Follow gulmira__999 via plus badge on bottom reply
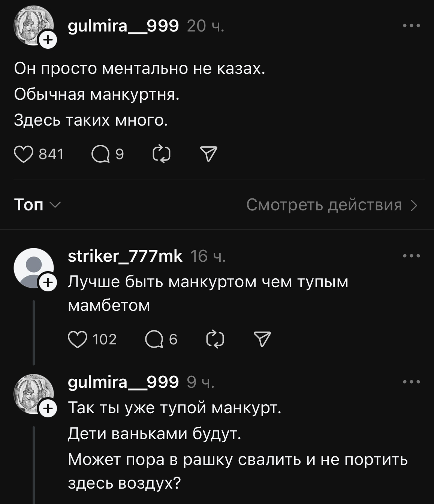This screenshot has width=434, height=504. (48, 409)
